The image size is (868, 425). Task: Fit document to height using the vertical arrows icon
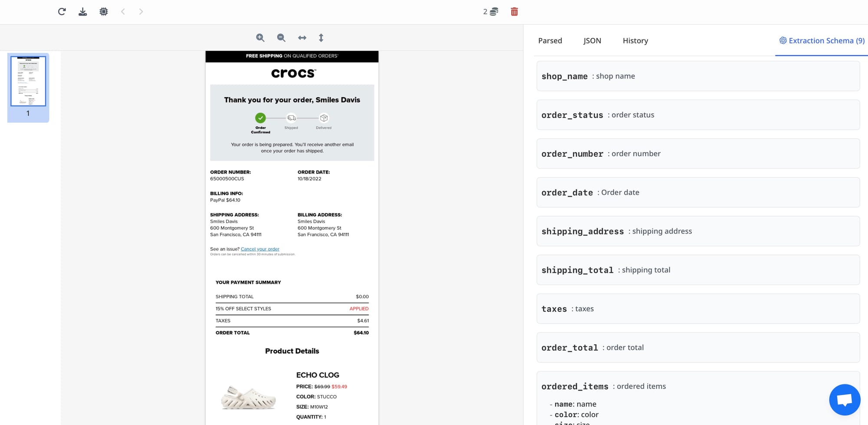[321, 38]
